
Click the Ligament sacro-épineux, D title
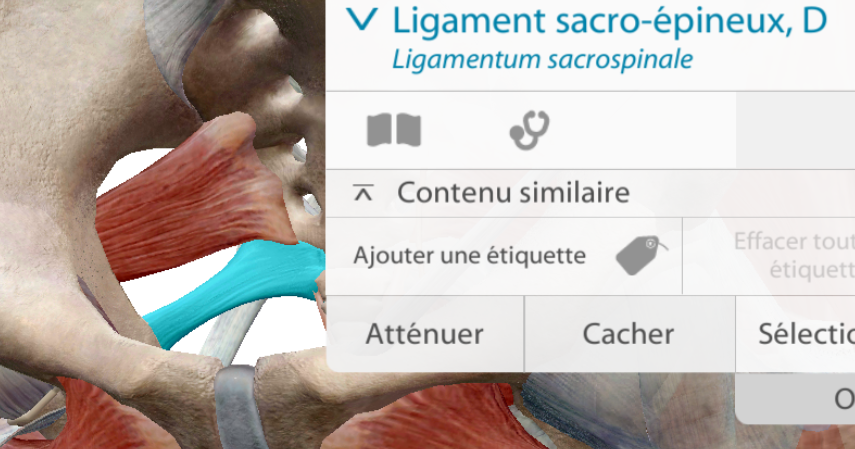point(610,21)
